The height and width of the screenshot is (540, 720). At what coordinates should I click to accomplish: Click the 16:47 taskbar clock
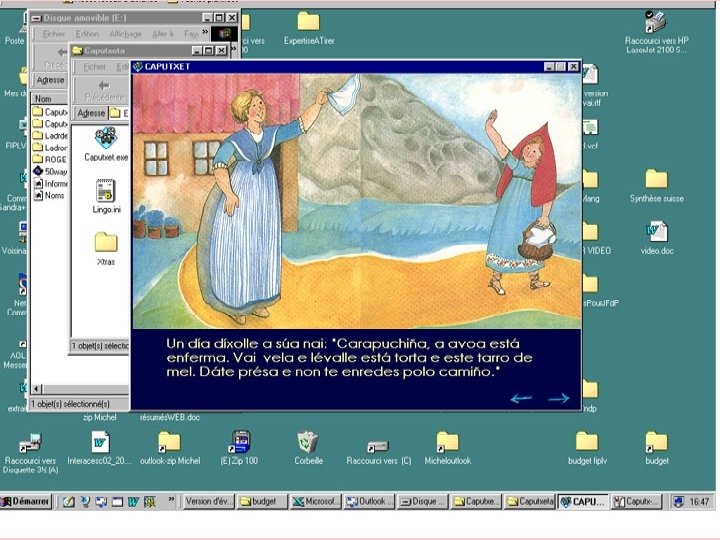pyautogui.click(x=699, y=501)
